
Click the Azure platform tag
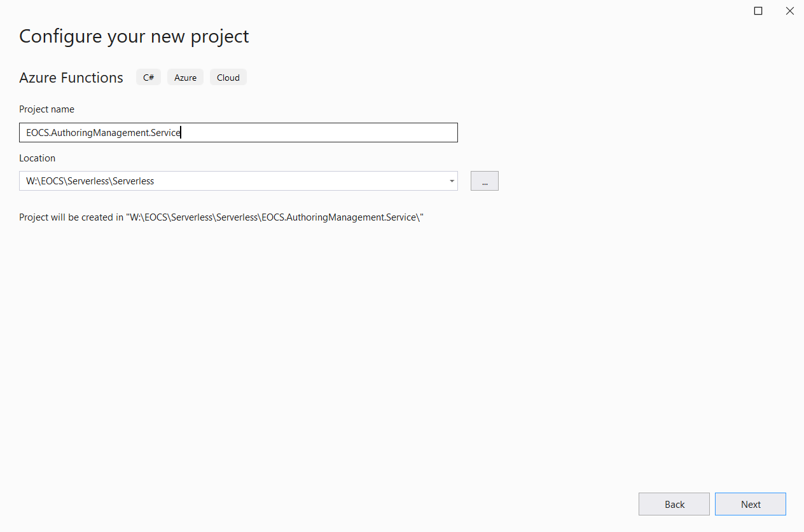(x=185, y=77)
